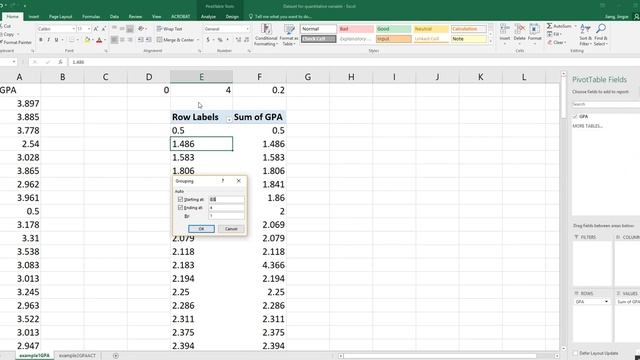
Task: Open Find & Select
Action: point(601,35)
